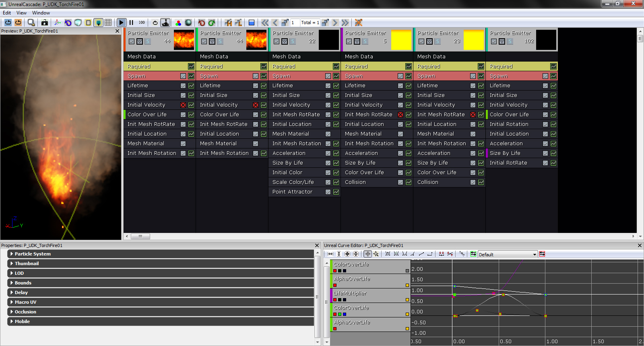The width and height of the screenshot is (644, 346).
Task: Click the Play simulation button in toolbar
Action: point(121,23)
